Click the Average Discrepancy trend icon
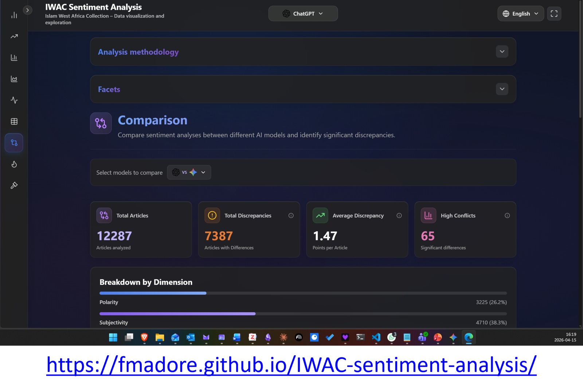Screen dimensions: 583x392 320,215
